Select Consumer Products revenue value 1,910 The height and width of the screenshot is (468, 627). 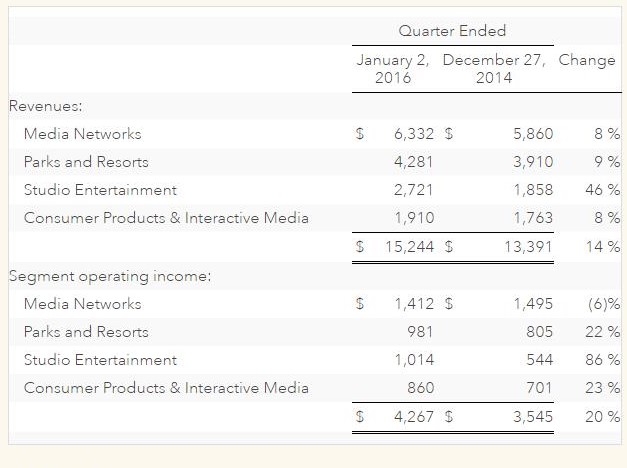pos(414,218)
